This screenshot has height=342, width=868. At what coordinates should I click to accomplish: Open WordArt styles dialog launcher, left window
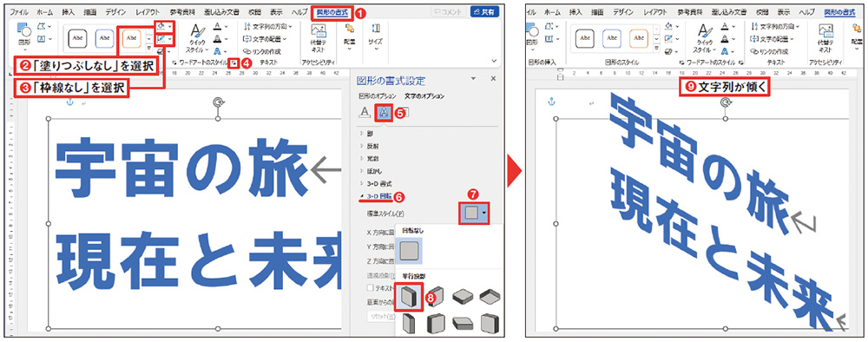coord(234,63)
